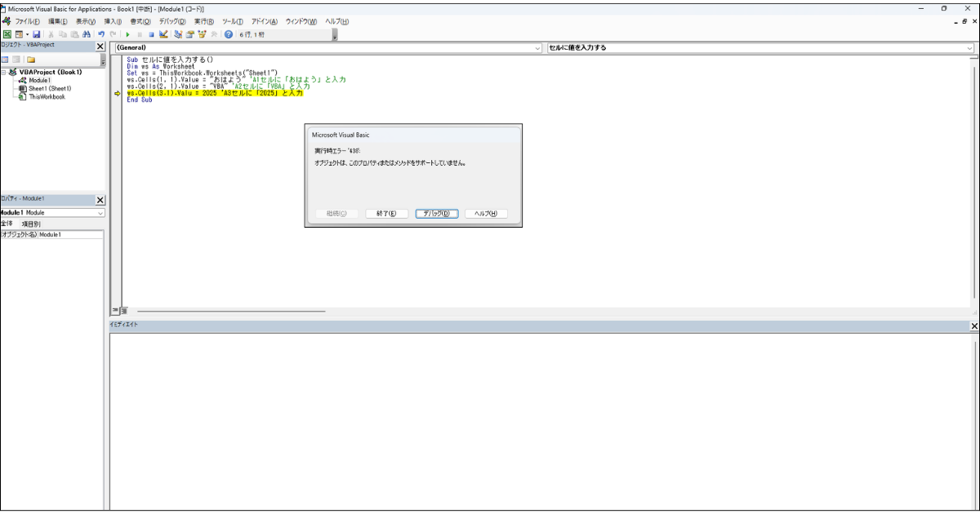The height and width of the screenshot is (514, 980).
Task: Toggle Folders view in the Project pane
Action: [30, 60]
